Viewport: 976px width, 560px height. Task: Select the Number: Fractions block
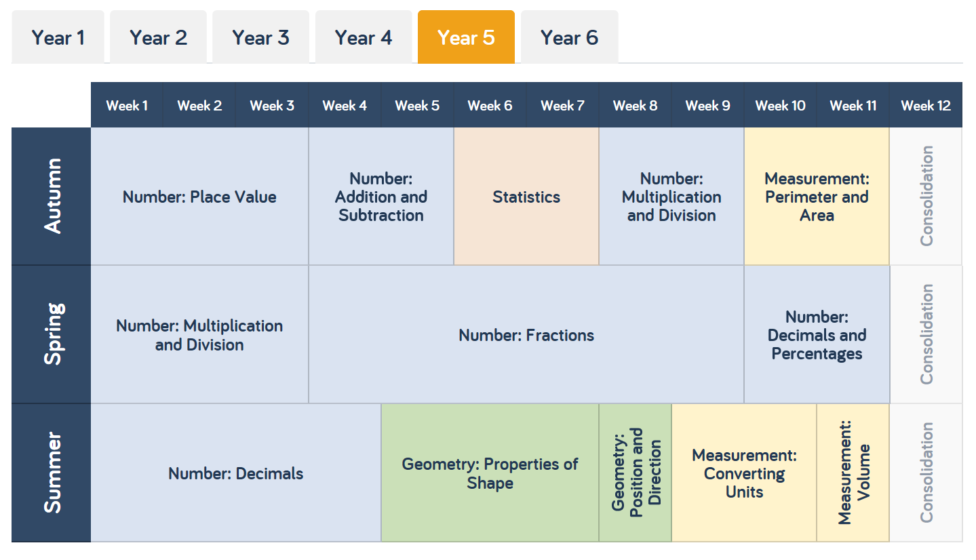pos(526,334)
